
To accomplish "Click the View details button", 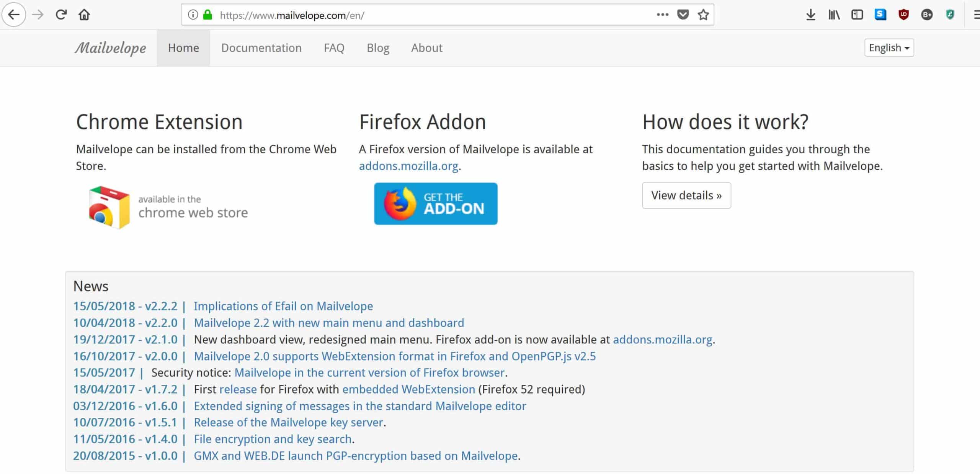I will (x=686, y=195).
